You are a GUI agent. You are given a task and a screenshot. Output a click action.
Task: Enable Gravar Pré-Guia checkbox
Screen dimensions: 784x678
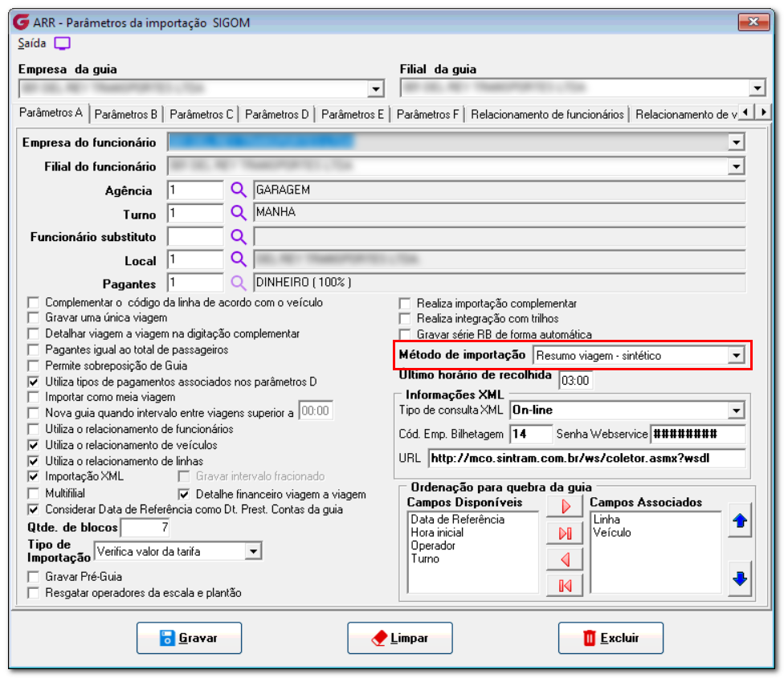point(34,577)
